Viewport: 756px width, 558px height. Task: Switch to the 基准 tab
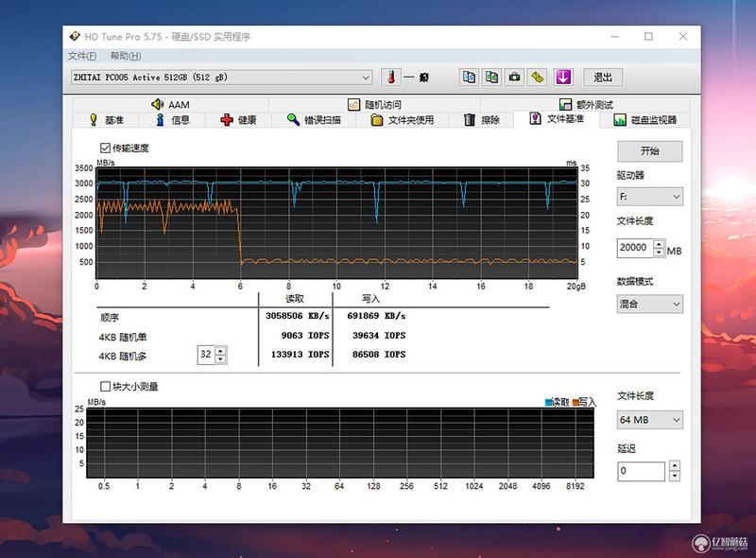(106, 120)
